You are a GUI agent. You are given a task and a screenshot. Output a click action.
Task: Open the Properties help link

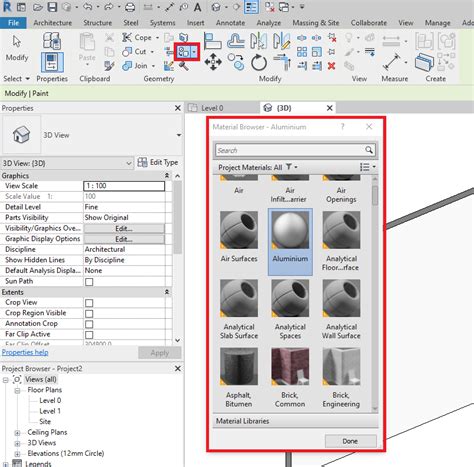pos(25,352)
